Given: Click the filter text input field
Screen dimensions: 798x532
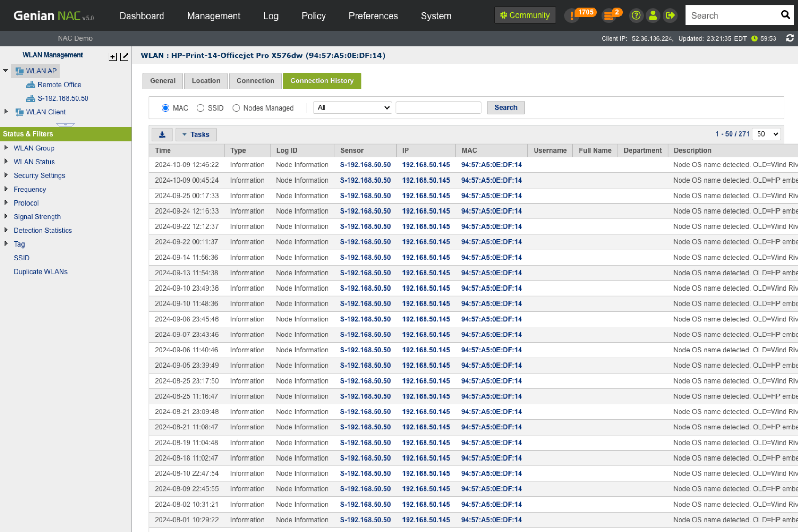Looking at the screenshot, I should [x=439, y=108].
